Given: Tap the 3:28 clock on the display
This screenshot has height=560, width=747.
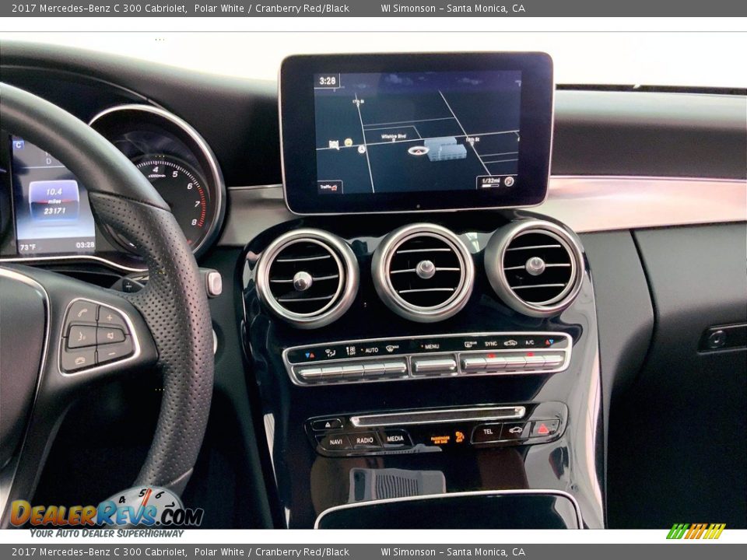Looking at the screenshot, I should [x=328, y=81].
